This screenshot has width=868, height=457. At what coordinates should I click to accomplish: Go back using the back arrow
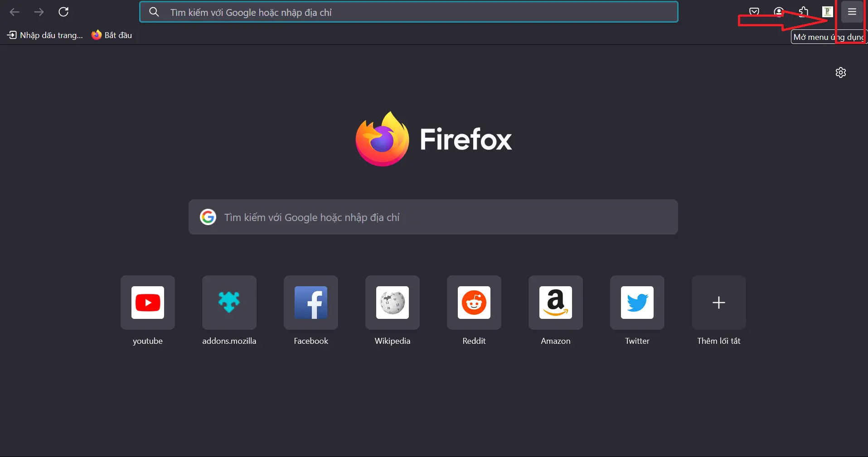pyautogui.click(x=15, y=12)
